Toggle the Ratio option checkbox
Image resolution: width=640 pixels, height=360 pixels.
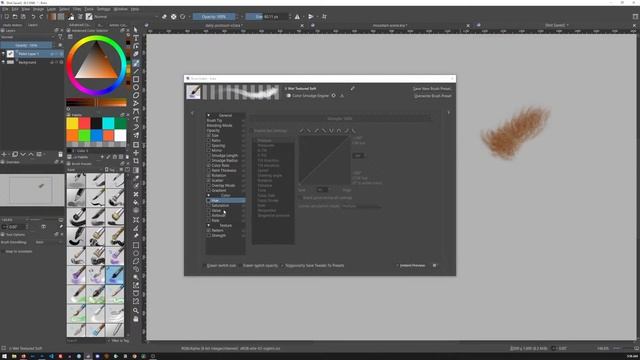click(x=209, y=140)
